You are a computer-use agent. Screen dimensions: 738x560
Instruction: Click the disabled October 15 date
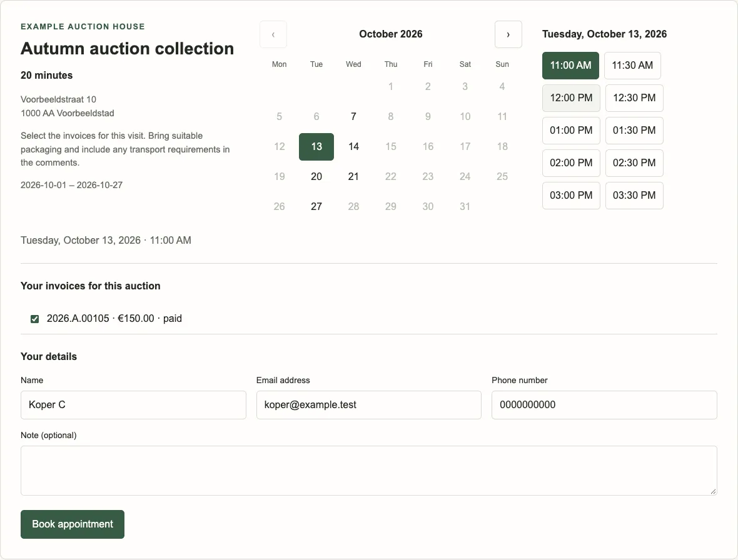point(391,147)
